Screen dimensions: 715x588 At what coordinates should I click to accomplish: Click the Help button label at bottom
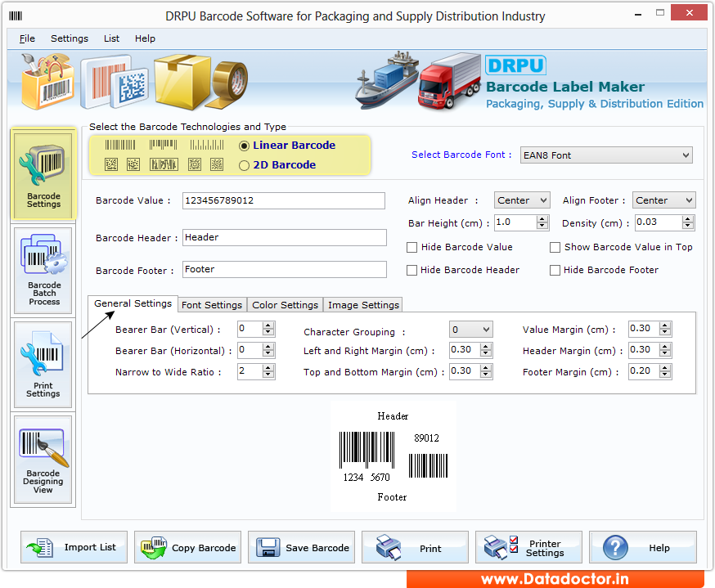tap(659, 548)
